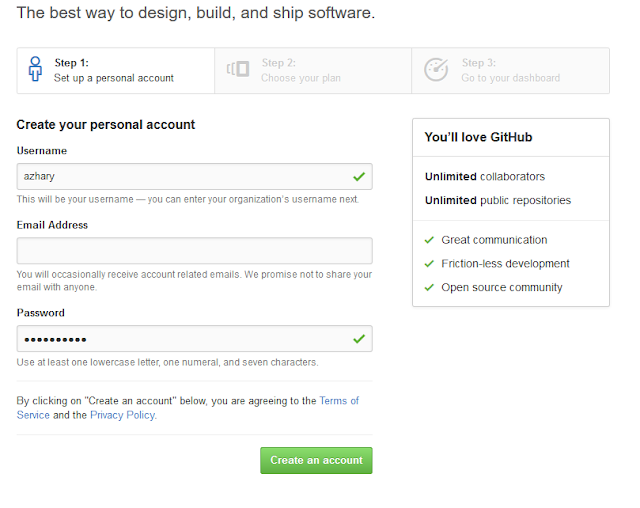Click the green checkmark in Username field
The height and width of the screenshot is (508, 640).
[359, 177]
